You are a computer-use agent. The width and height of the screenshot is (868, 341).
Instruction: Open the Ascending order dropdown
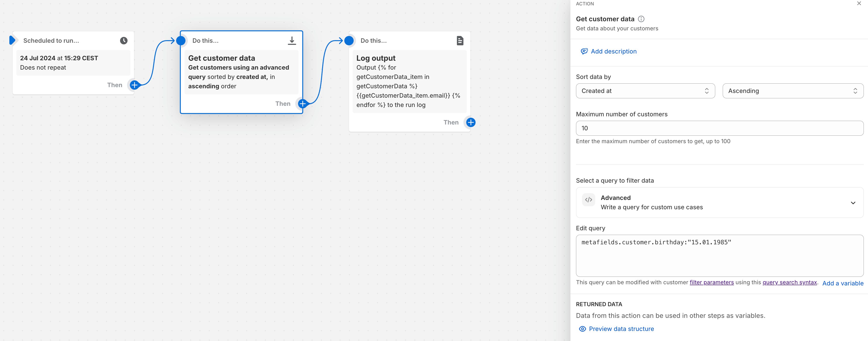pos(793,91)
